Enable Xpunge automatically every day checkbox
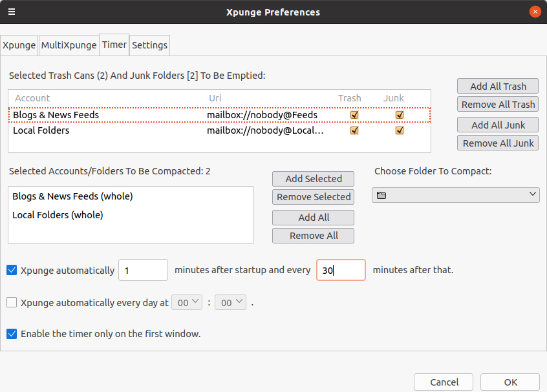547x392 pixels. click(x=12, y=302)
